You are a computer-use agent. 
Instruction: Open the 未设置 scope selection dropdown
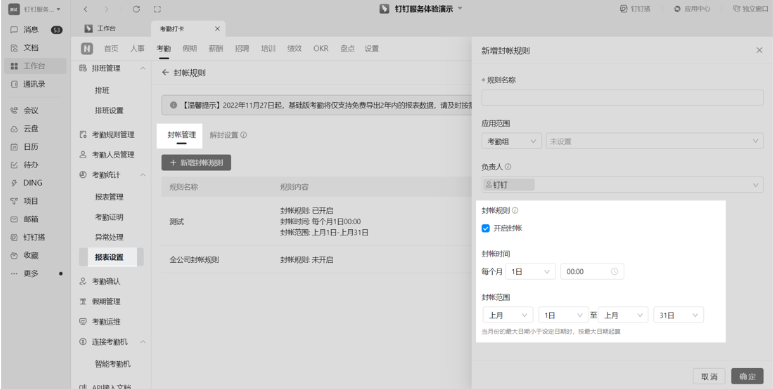(655, 141)
